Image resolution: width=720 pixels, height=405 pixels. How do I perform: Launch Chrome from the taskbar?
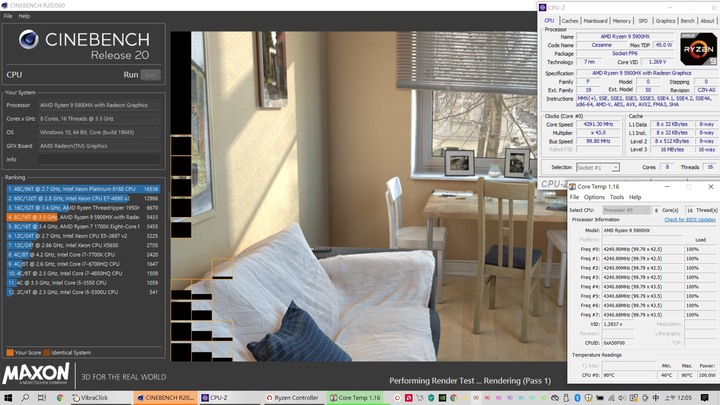[x=60, y=398]
